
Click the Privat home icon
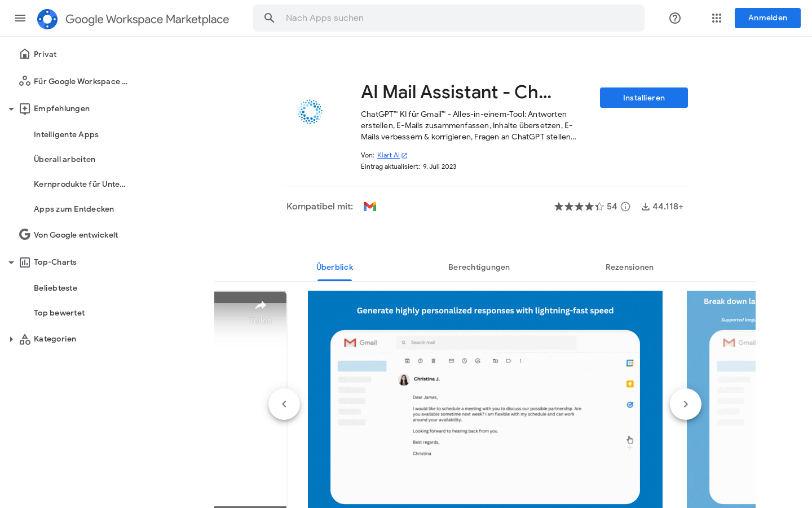click(25, 54)
